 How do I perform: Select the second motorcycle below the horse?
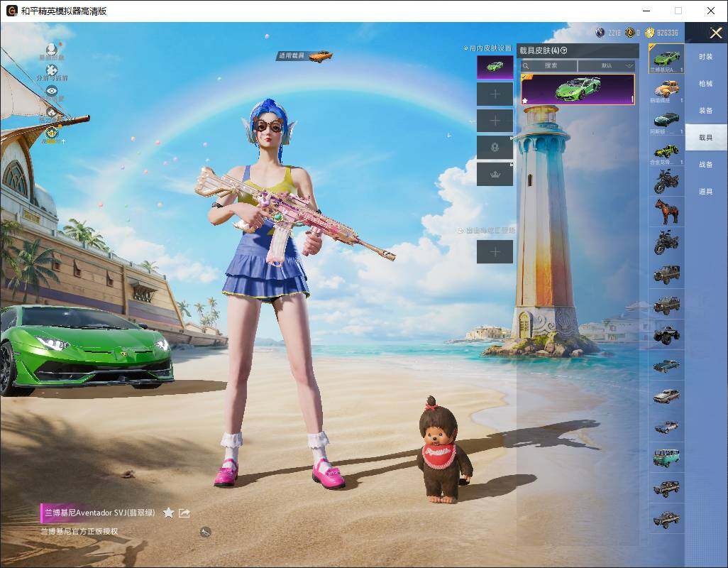[x=666, y=242]
